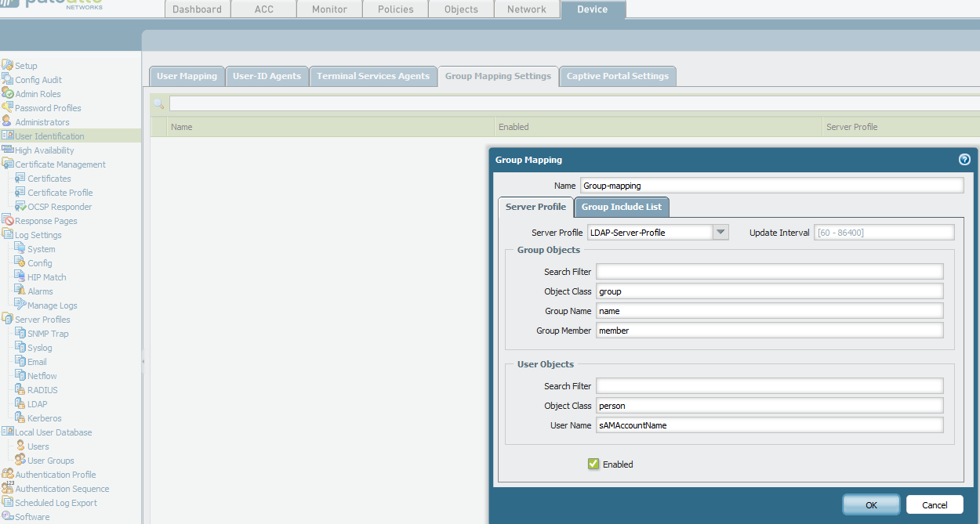Click the Syslog icon

(20, 347)
